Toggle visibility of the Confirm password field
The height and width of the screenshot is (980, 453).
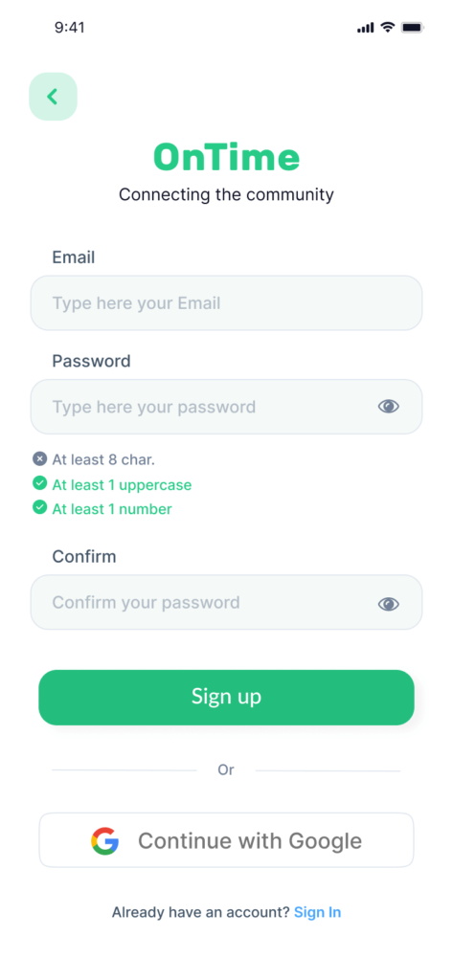point(389,604)
